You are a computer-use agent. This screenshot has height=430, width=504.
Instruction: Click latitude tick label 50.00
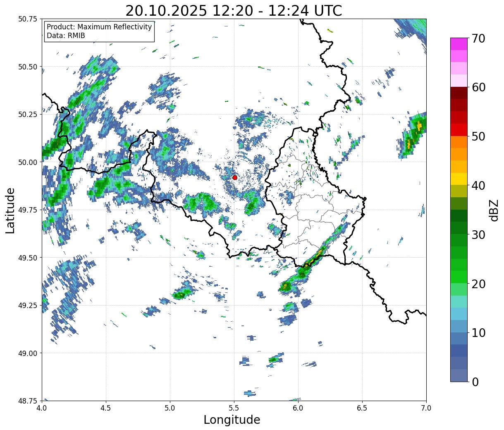click(x=28, y=162)
